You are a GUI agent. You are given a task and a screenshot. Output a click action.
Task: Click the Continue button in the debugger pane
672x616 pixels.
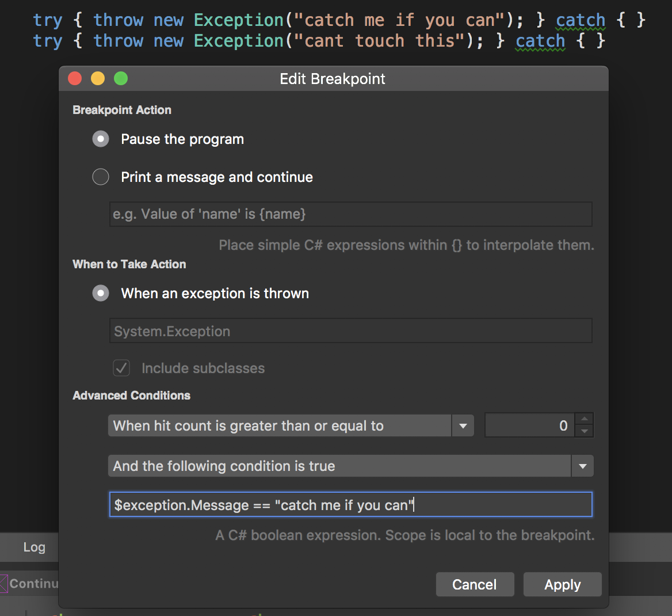click(30, 584)
